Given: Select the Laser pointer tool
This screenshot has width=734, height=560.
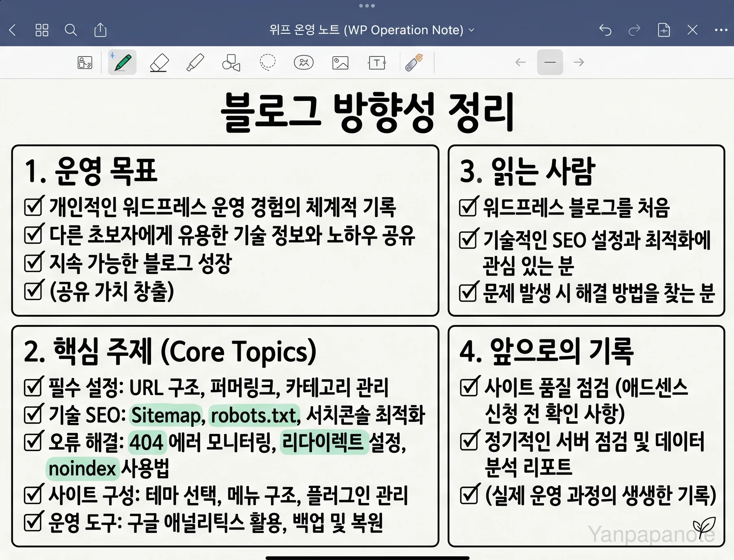Looking at the screenshot, I should [x=414, y=63].
